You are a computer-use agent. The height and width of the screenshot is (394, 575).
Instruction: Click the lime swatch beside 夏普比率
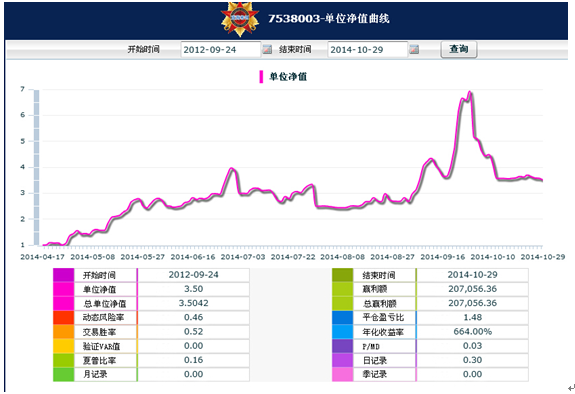tap(63, 360)
